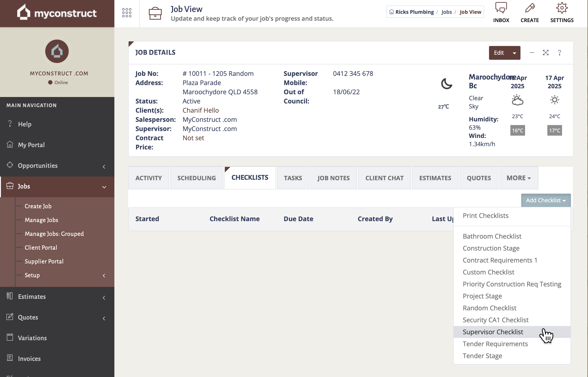
Task: Click the question mark help icon in Job Details
Action: pyautogui.click(x=559, y=53)
